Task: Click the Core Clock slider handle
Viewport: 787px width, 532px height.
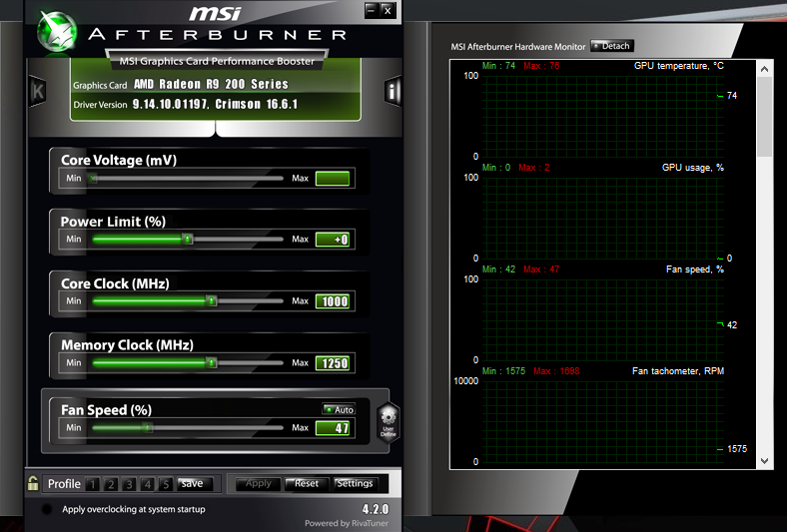Action: point(212,300)
